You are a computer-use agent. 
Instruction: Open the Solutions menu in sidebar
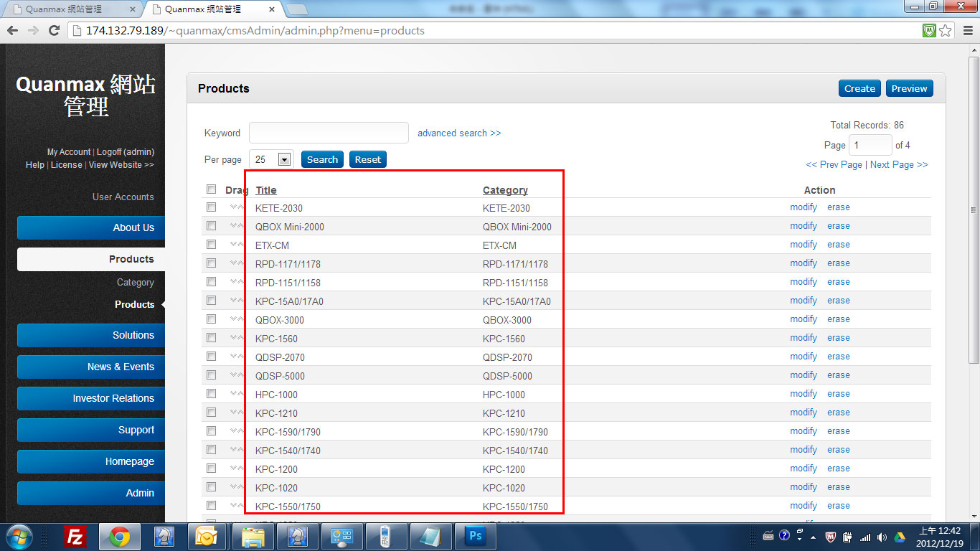coord(91,335)
